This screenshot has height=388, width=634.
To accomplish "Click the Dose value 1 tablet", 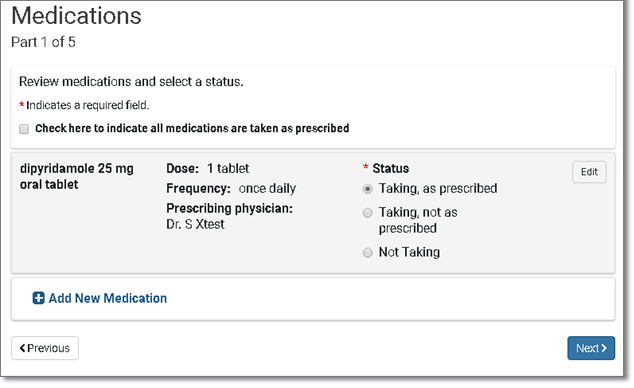I will 228,169.
